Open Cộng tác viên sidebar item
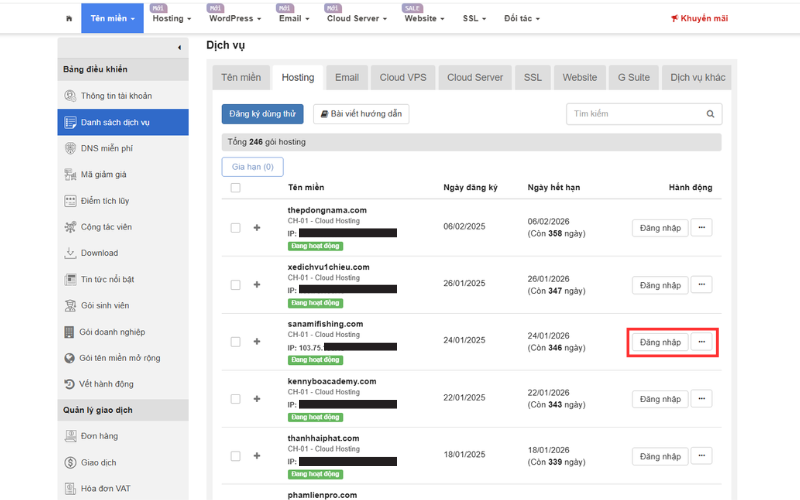The width and height of the screenshot is (800, 500). pyautogui.click(x=123, y=227)
